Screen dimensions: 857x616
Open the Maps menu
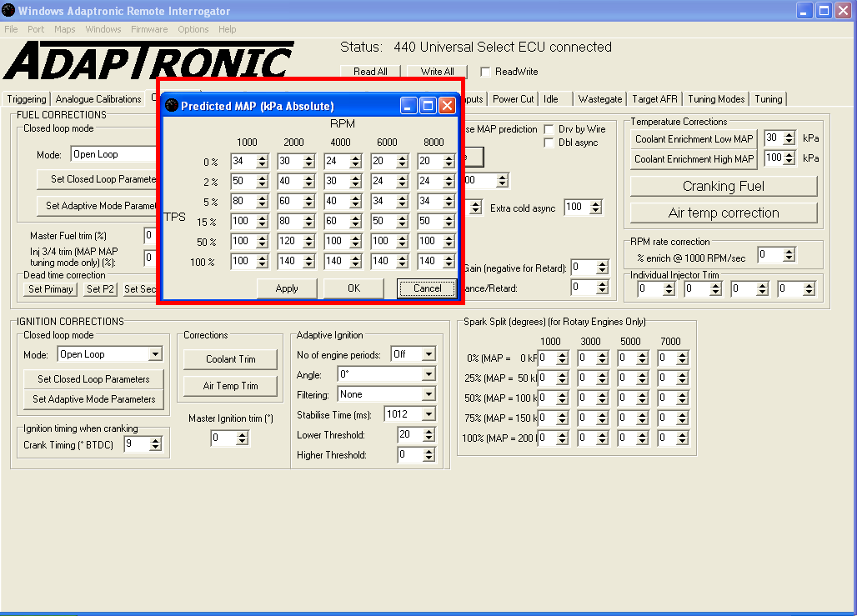[64, 29]
